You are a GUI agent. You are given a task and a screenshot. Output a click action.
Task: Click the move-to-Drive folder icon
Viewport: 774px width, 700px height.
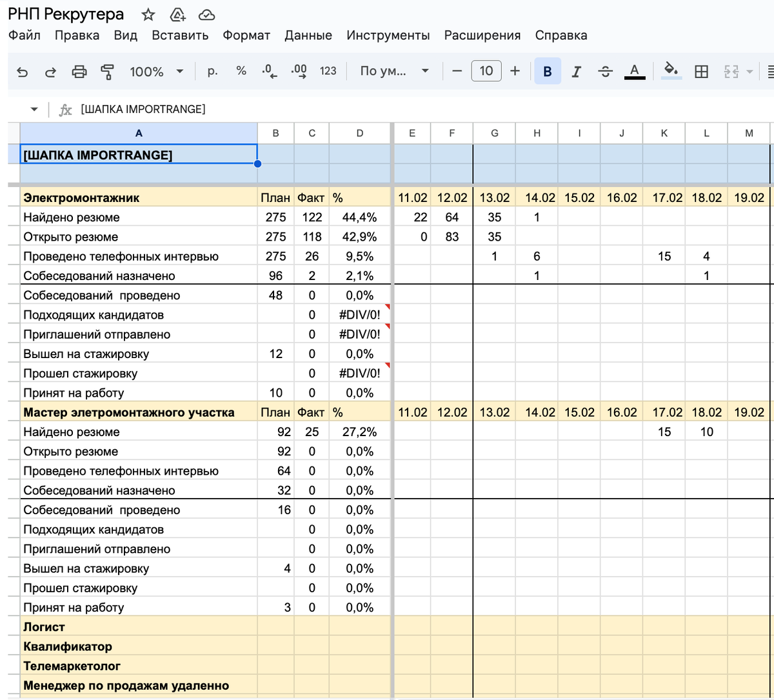(x=177, y=15)
